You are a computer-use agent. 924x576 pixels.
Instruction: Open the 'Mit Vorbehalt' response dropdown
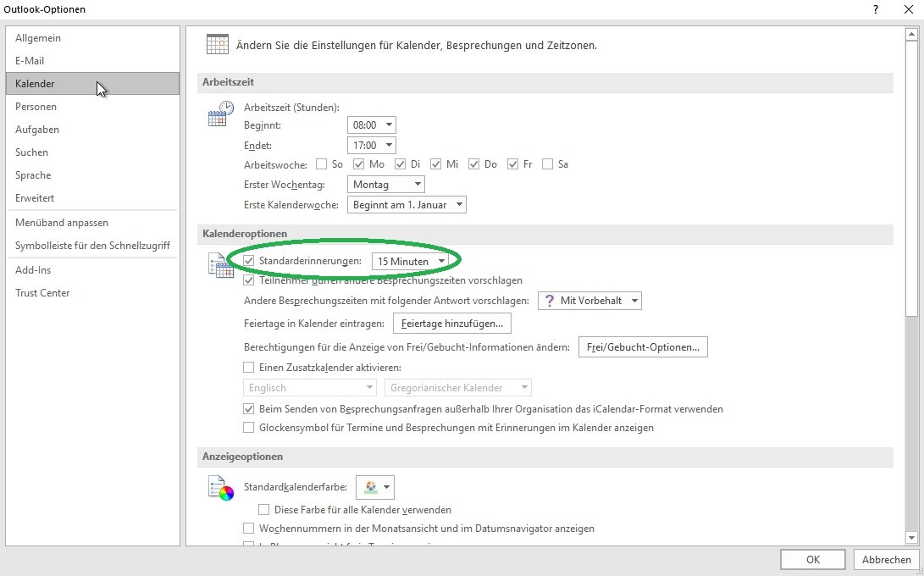click(589, 301)
